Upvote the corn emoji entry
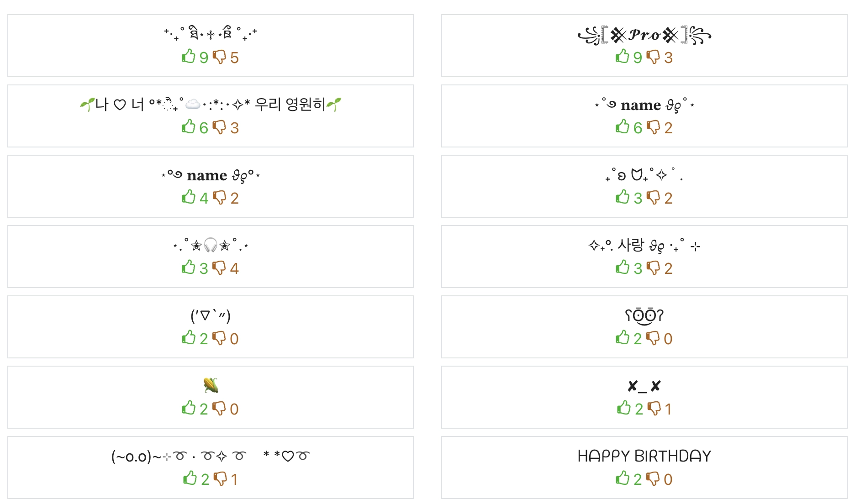 [189, 408]
